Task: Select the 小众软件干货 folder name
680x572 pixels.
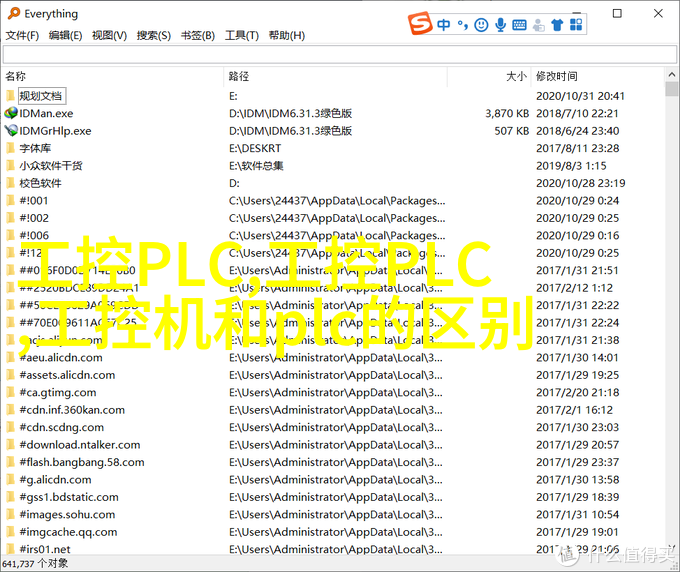Action: [51, 166]
